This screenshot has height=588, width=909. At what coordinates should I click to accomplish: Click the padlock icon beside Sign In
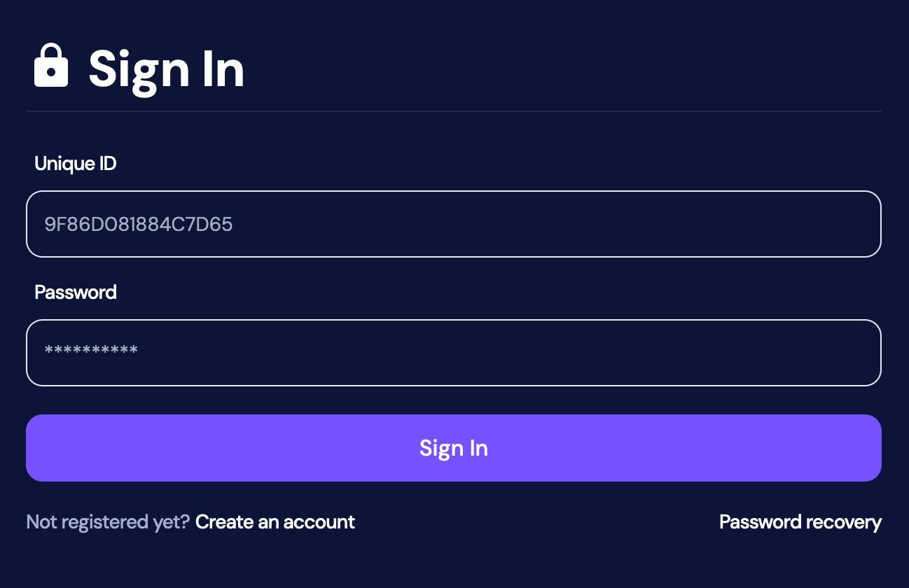(x=51, y=66)
